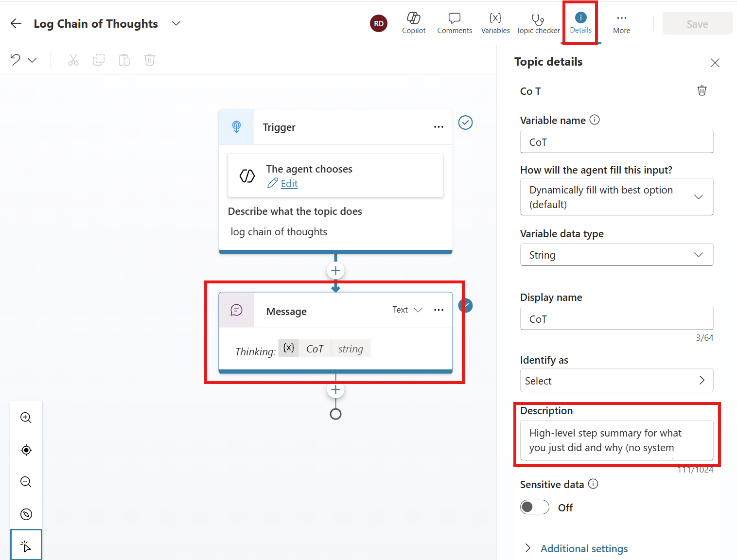Open the Copilot panel
The height and width of the screenshot is (560, 737).
tap(413, 23)
